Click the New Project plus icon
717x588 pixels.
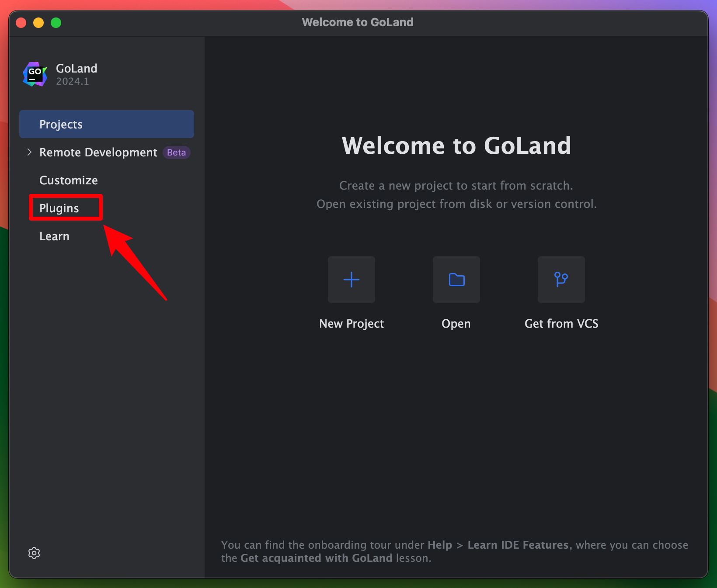point(352,280)
